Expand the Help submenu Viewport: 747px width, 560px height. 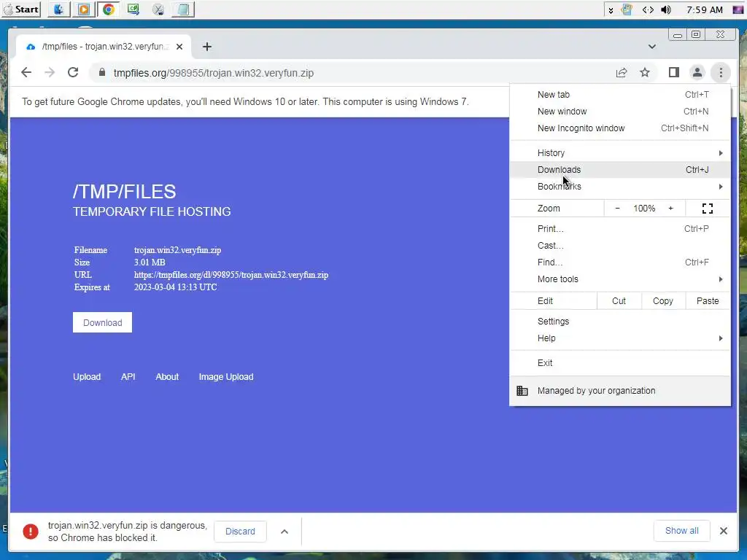coord(620,338)
